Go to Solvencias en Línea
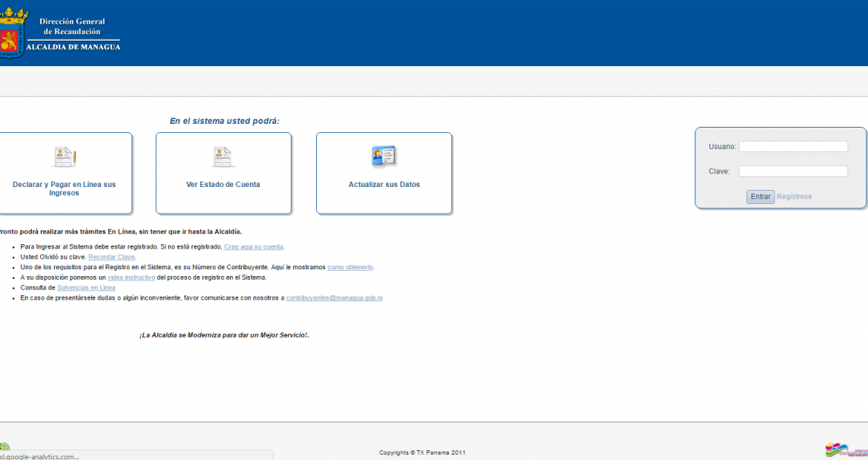The width and height of the screenshot is (868, 460). coord(86,287)
